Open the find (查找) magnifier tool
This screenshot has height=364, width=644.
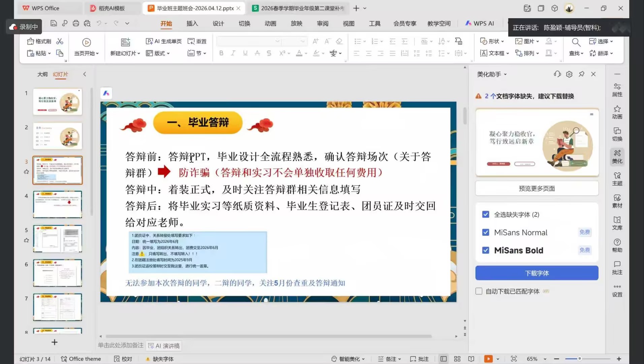coord(576,42)
